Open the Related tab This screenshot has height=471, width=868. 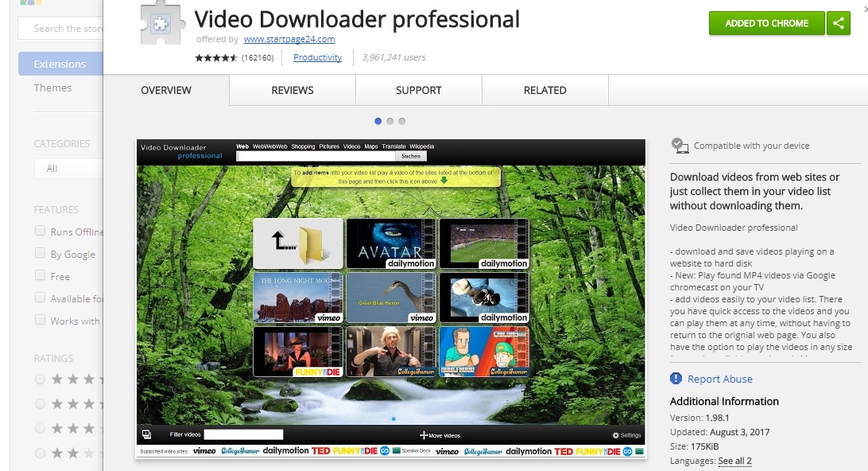[x=544, y=91]
